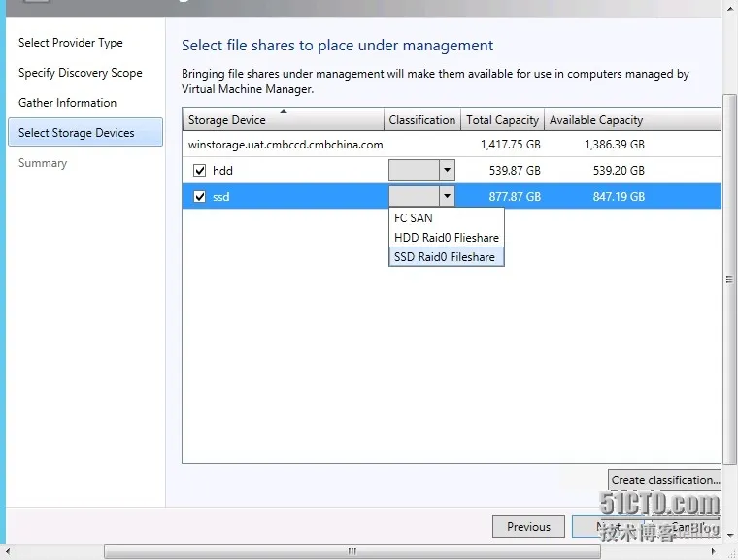The width and height of the screenshot is (738, 560).
Task: Select the hdd row name
Action: [222, 171]
